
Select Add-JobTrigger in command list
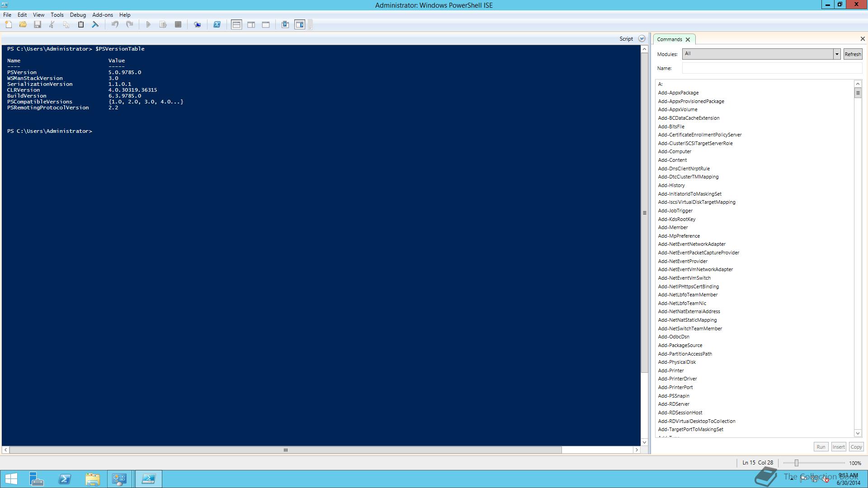(675, 211)
